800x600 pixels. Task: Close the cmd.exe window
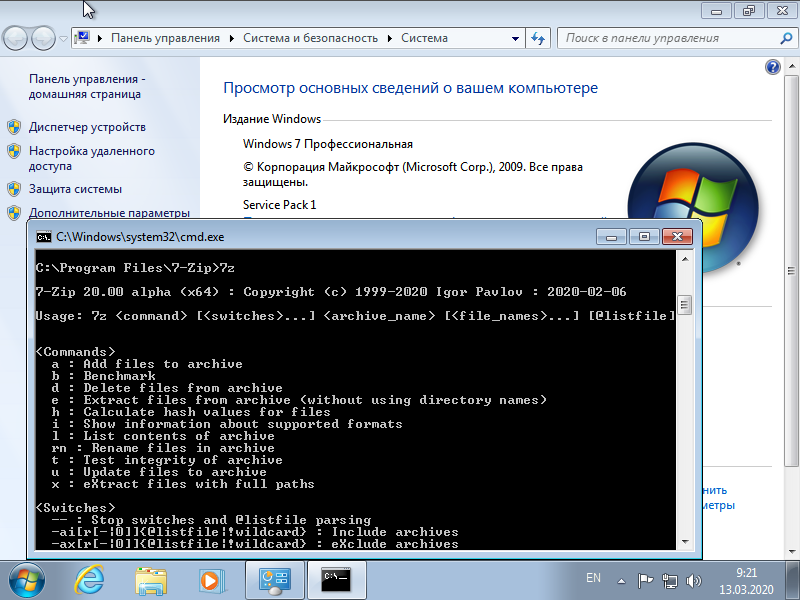[x=677, y=237]
